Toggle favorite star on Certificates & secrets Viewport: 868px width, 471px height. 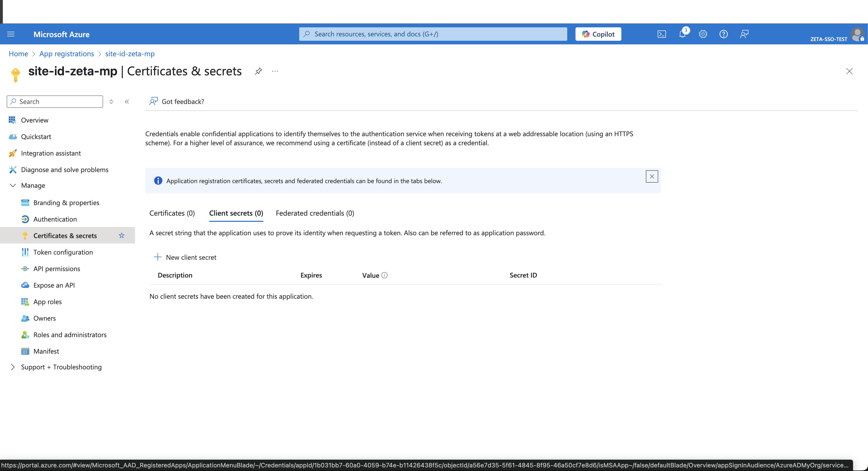[122, 235]
